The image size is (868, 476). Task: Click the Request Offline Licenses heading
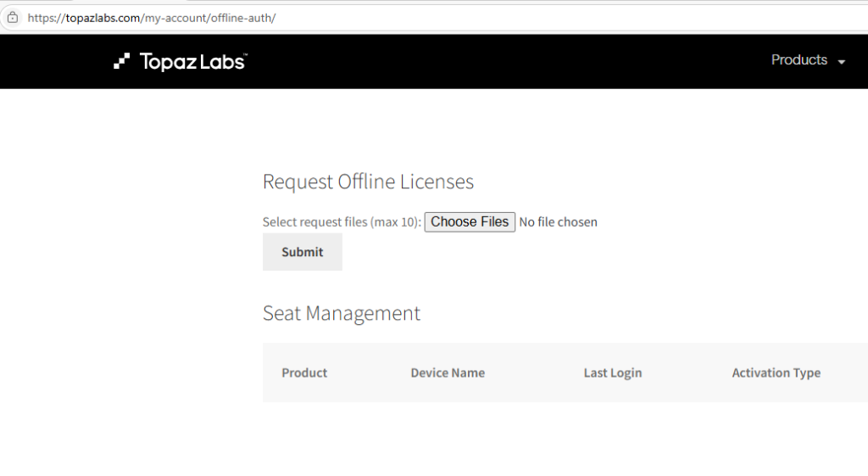(368, 182)
